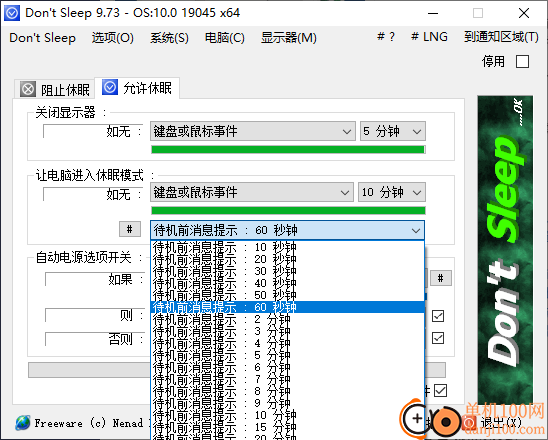Screen dimensions: 548x440
Task: Toggle the checkbox below 自动电源选项开关 section
Action: 440,390
